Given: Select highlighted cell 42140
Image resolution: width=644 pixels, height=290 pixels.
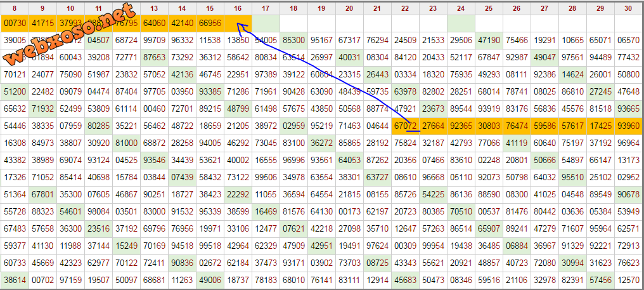Looking at the screenshot, I should point(183,24).
